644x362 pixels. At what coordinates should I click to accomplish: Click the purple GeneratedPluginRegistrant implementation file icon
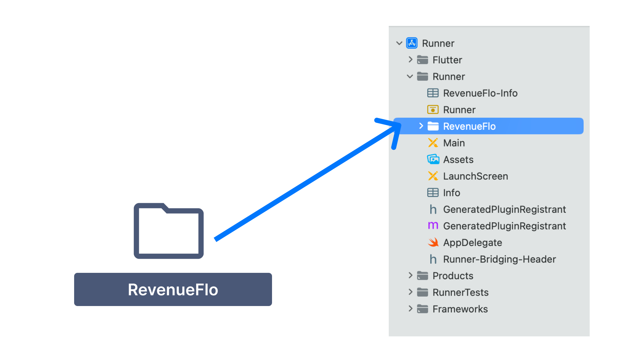433,226
